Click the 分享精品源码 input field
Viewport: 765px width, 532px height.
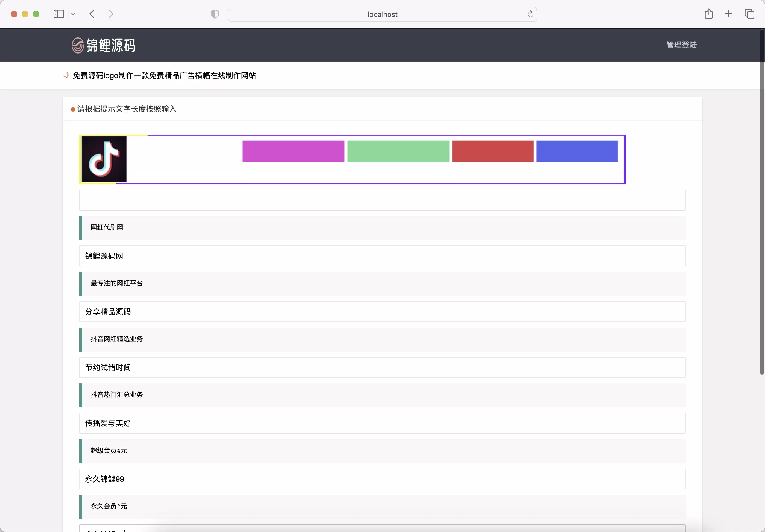click(x=382, y=312)
